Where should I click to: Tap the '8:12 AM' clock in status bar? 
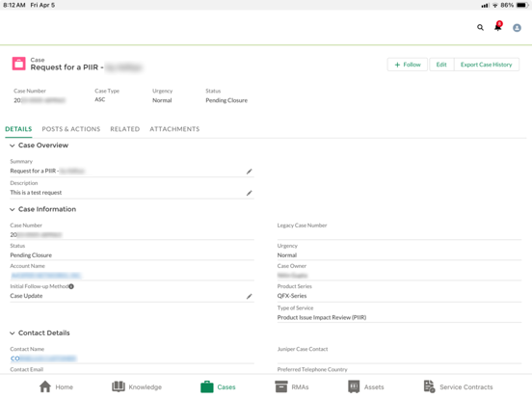point(14,5)
